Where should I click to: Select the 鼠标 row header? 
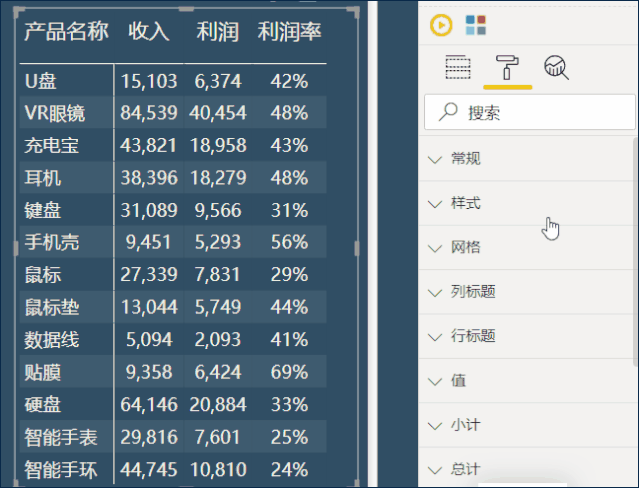click(42, 274)
